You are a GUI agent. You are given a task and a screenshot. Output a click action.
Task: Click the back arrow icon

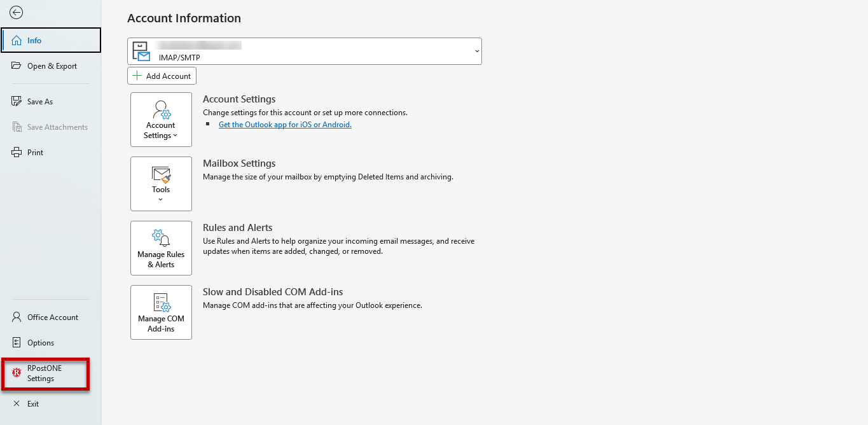tap(17, 13)
